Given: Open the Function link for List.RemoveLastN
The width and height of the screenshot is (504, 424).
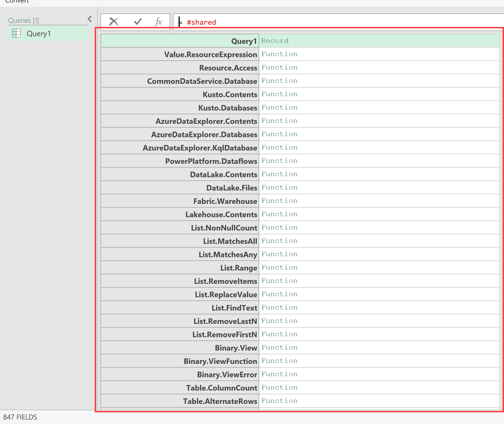Looking at the screenshot, I should pos(279,321).
